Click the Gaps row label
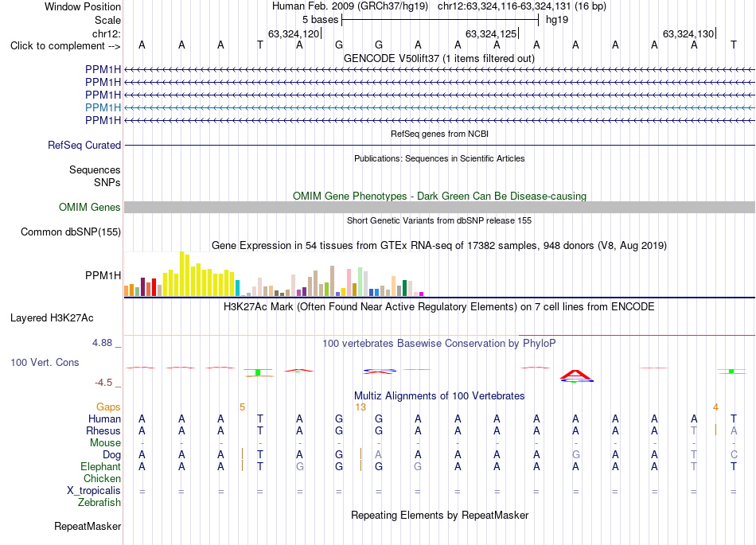Viewport: 756px width, 545px height. tap(108, 407)
